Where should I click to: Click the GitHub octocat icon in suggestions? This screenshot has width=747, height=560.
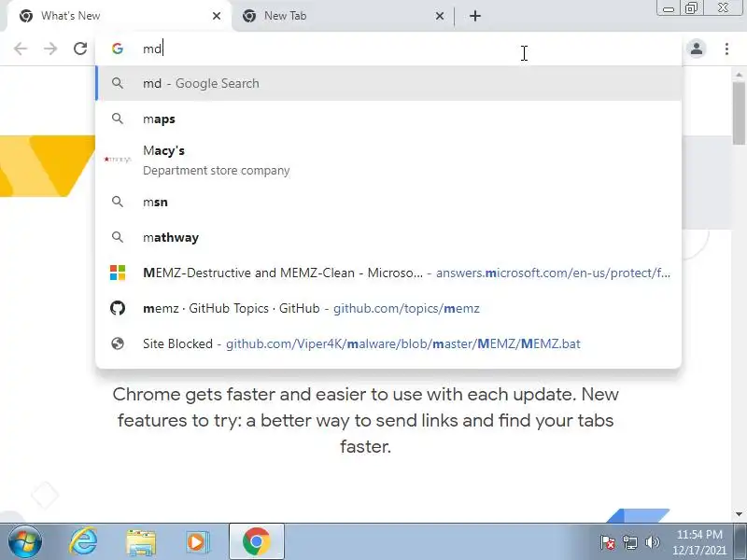(118, 308)
